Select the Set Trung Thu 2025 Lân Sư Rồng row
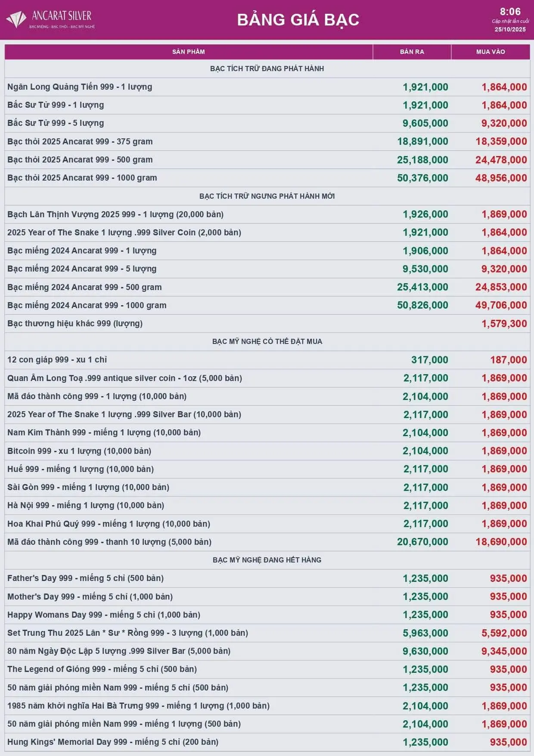This screenshot has height=756, width=534. coord(127,633)
